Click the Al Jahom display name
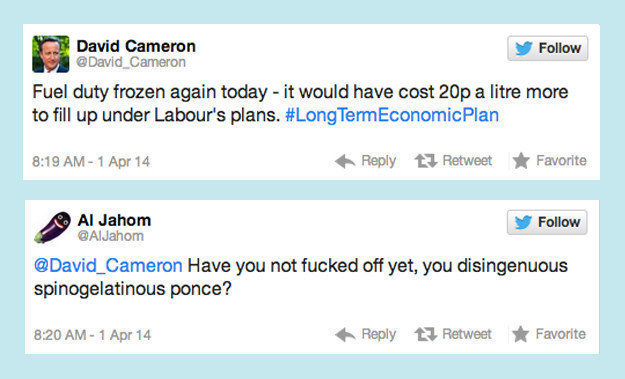The image size is (625, 379). pos(114,220)
